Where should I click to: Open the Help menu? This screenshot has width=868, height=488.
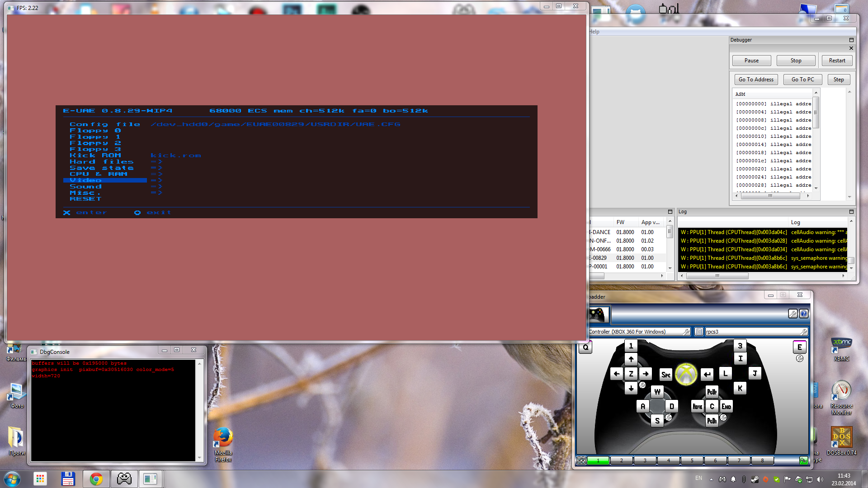[x=594, y=32]
